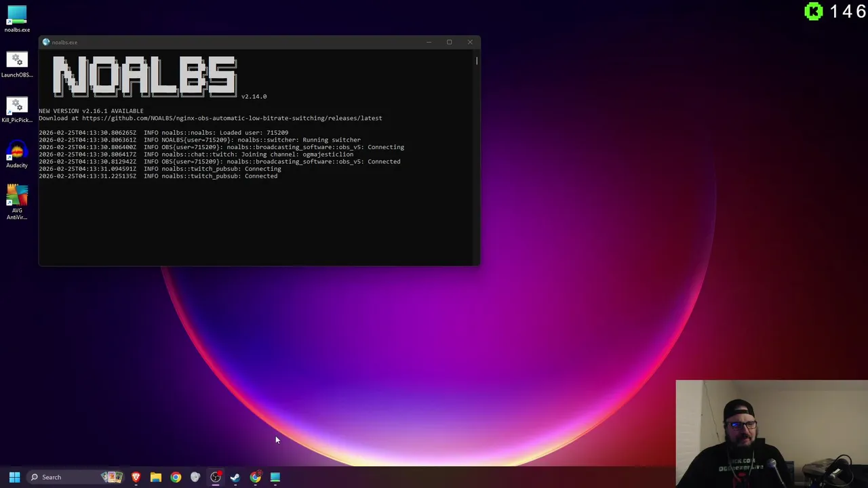Click the gray round icon left of OBS
868x488 pixels.
click(x=195, y=477)
